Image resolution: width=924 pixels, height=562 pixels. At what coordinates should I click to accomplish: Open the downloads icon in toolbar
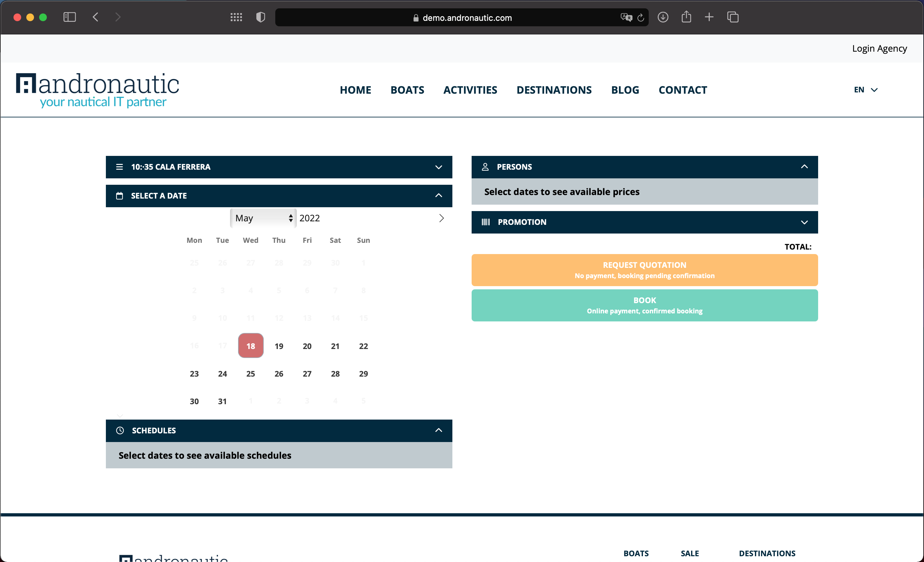click(x=663, y=17)
